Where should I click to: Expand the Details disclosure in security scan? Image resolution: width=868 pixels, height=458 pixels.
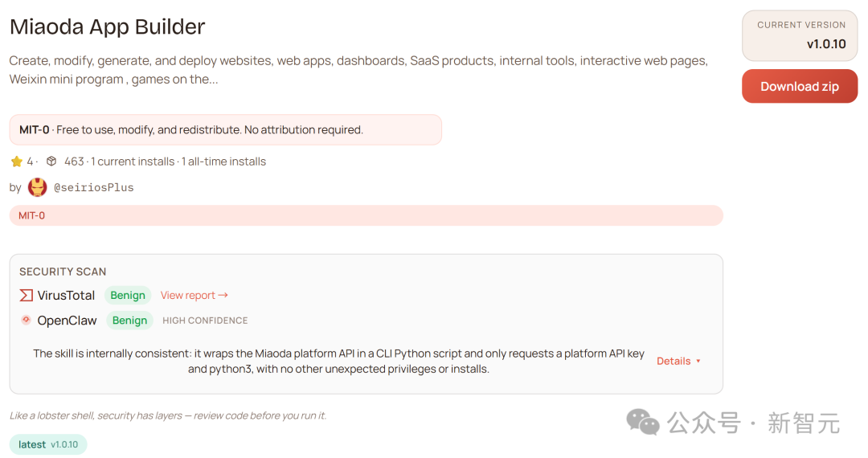[x=678, y=361]
